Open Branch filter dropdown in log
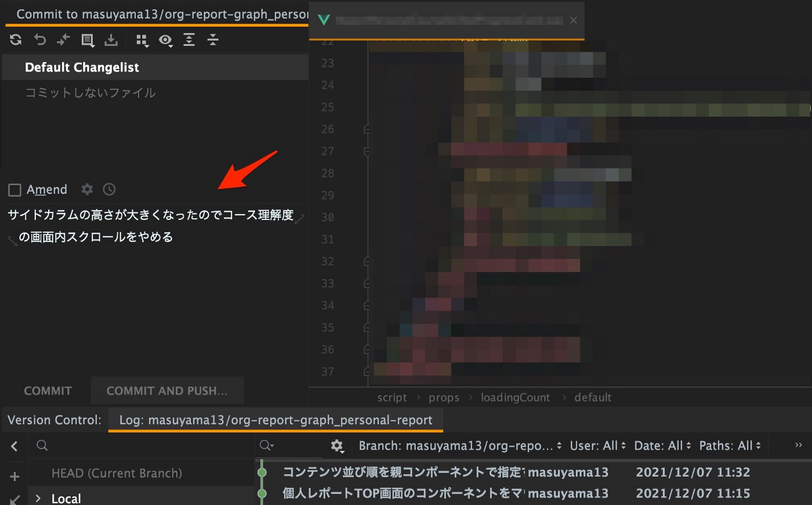This screenshot has height=505, width=812. tap(461, 446)
